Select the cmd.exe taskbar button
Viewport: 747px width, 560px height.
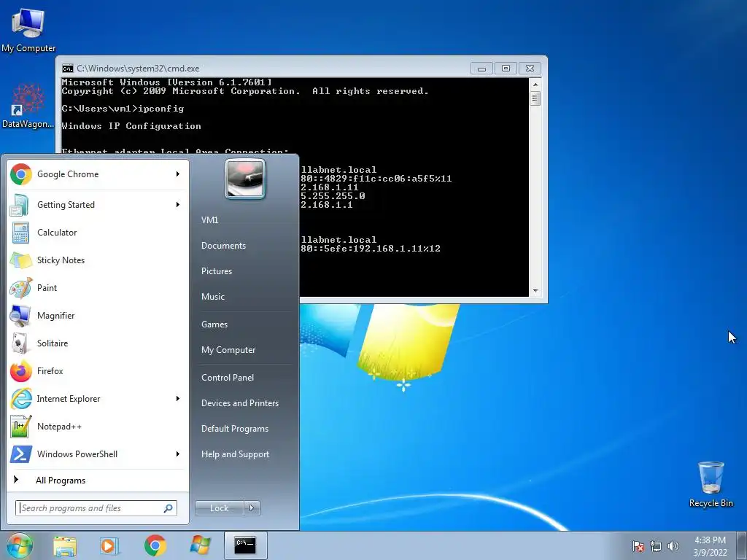(245, 545)
